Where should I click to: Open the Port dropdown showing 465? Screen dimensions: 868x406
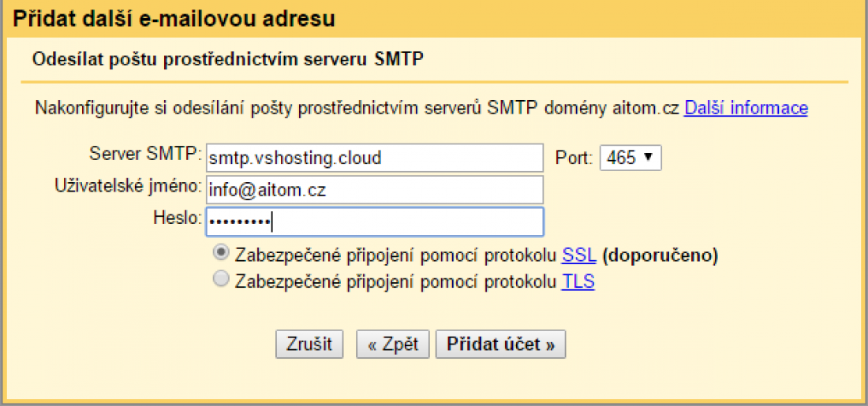click(x=630, y=158)
